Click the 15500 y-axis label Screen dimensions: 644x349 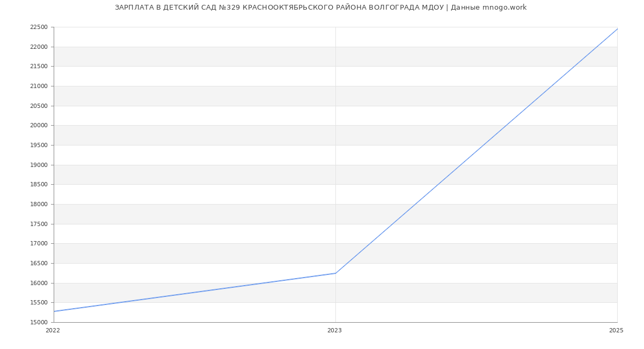pyautogui.click(x=39, y=303)
